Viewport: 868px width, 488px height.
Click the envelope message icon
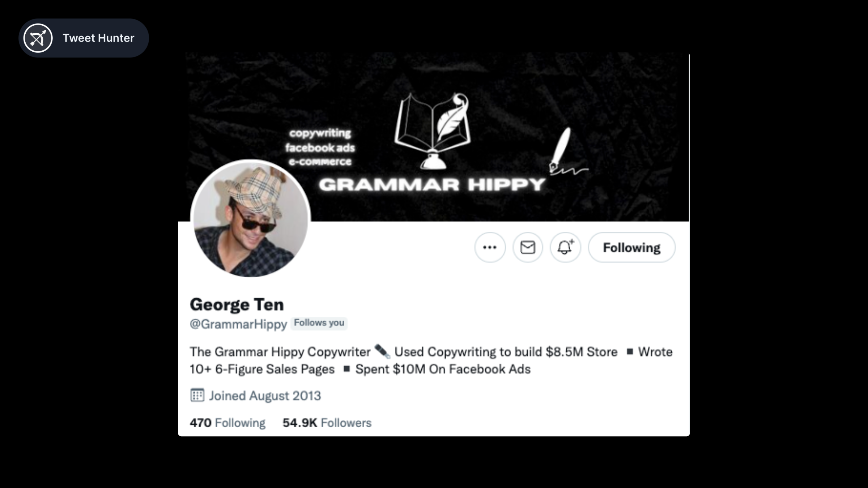[x=528, y=247]
